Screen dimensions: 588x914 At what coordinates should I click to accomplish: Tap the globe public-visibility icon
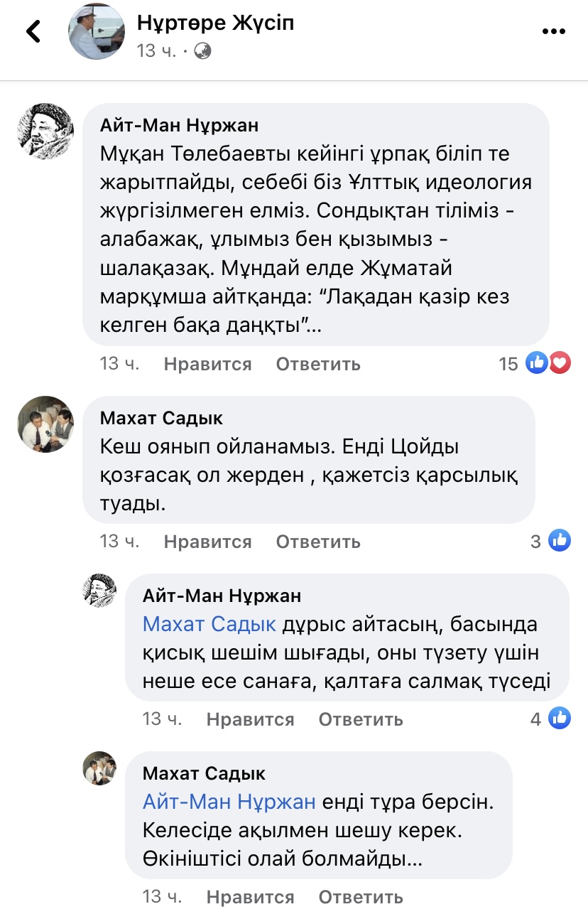pos(202,51)
